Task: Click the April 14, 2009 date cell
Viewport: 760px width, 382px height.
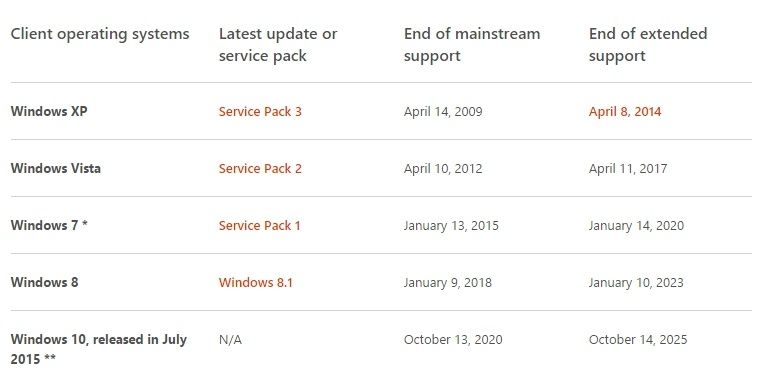Action: [x=443, y=111]
